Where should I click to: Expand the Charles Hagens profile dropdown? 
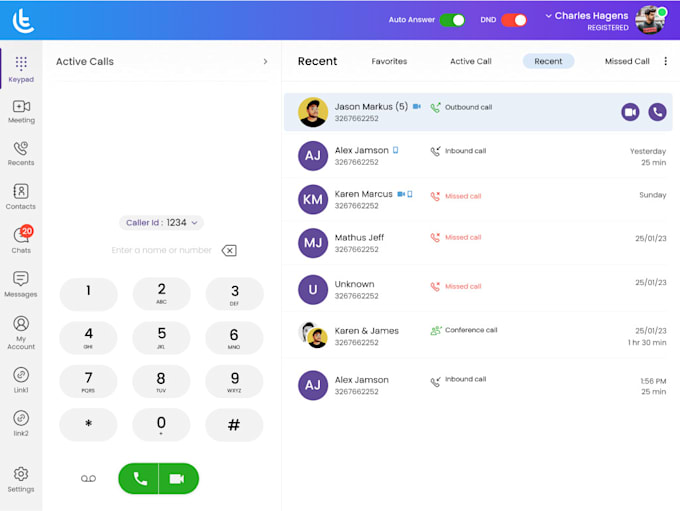[549, 16]
